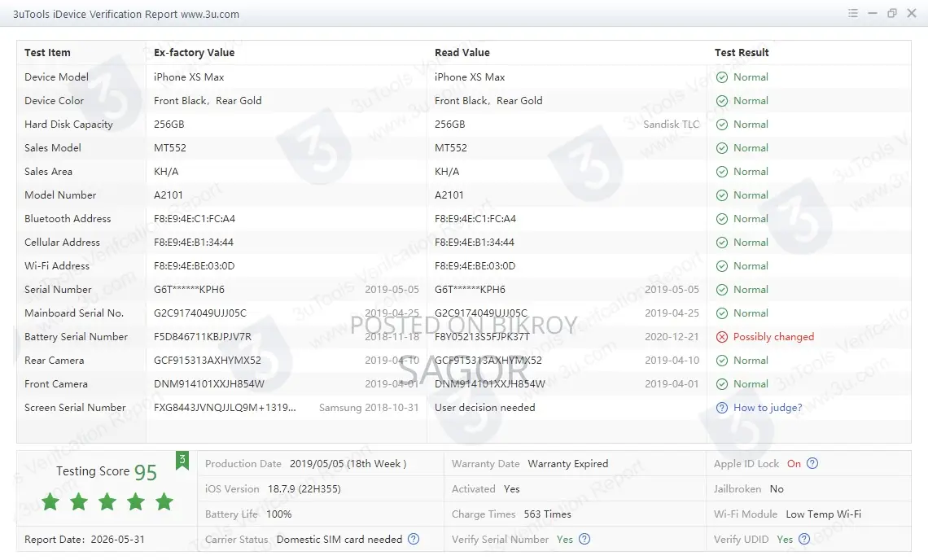
Task: Click the Charge Times 563 Times value
Action: click(548, 514)
